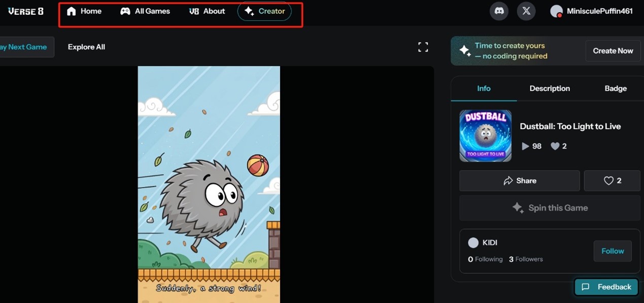This screenshot has height=303, width=644.
Task: Switch to the Info tab
Action: click(484, 88)
